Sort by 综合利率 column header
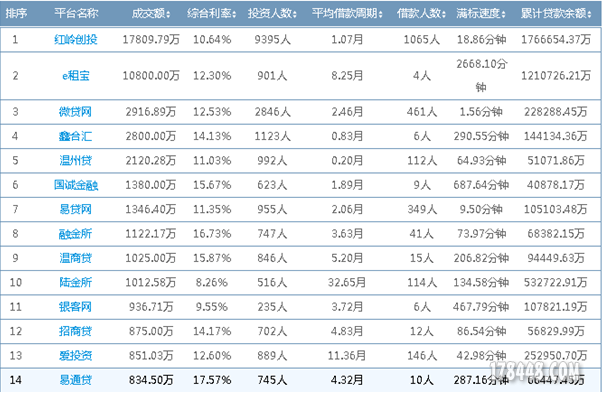Viewport: 602px width, 396px height. [x=212, y=14]
